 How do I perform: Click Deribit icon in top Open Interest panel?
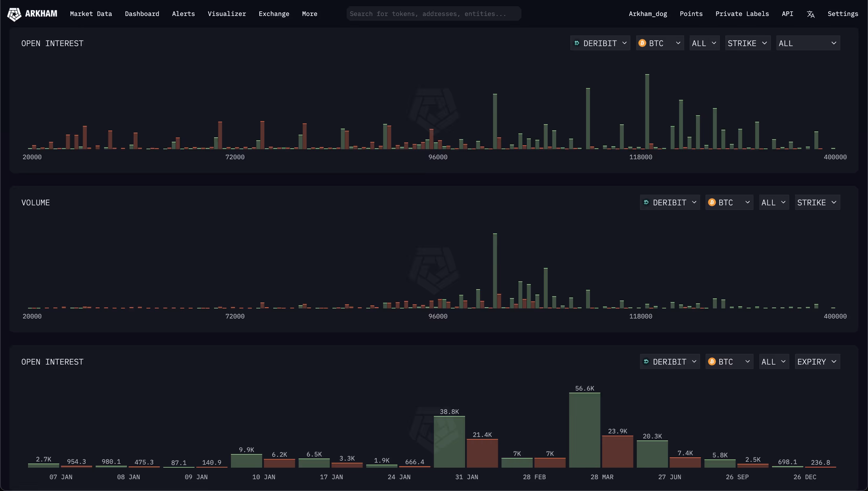click(577, 43)
